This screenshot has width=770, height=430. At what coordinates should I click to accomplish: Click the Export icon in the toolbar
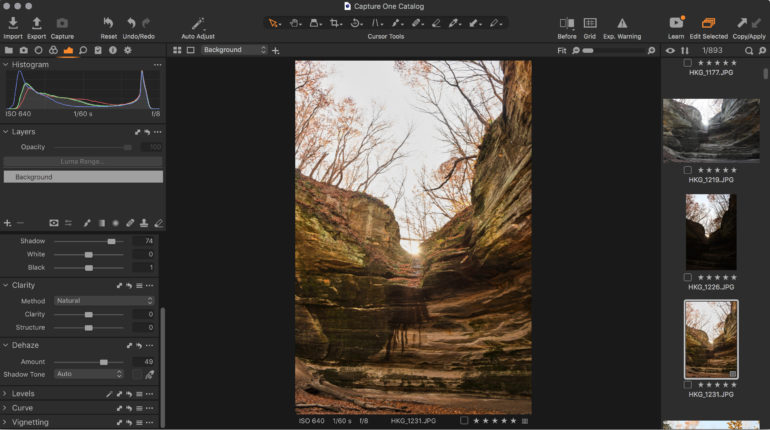pyautogui.click(x=37, y=22)
